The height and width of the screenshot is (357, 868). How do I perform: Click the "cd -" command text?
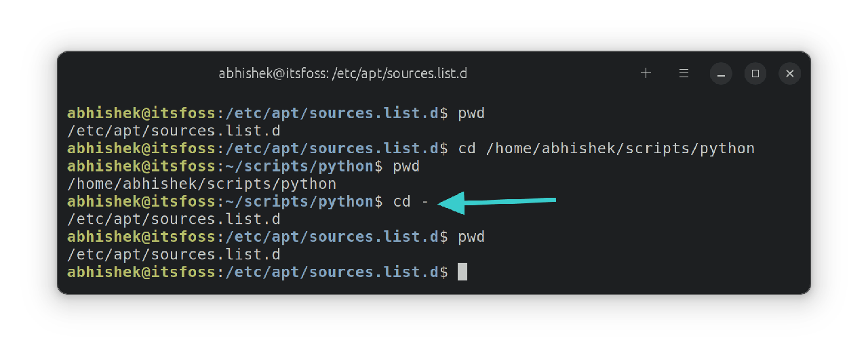(411, 202)
